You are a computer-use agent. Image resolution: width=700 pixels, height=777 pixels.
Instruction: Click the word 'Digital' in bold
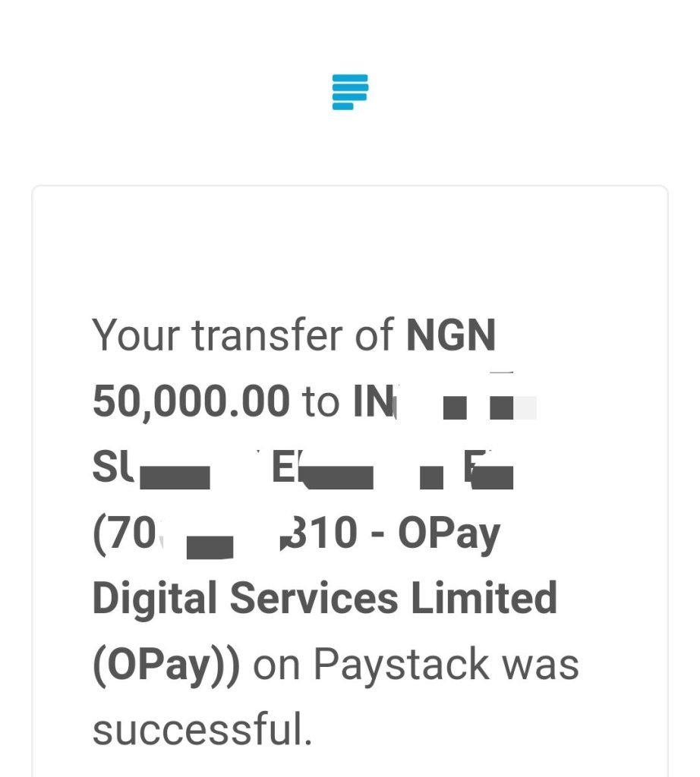click(155, 599)
